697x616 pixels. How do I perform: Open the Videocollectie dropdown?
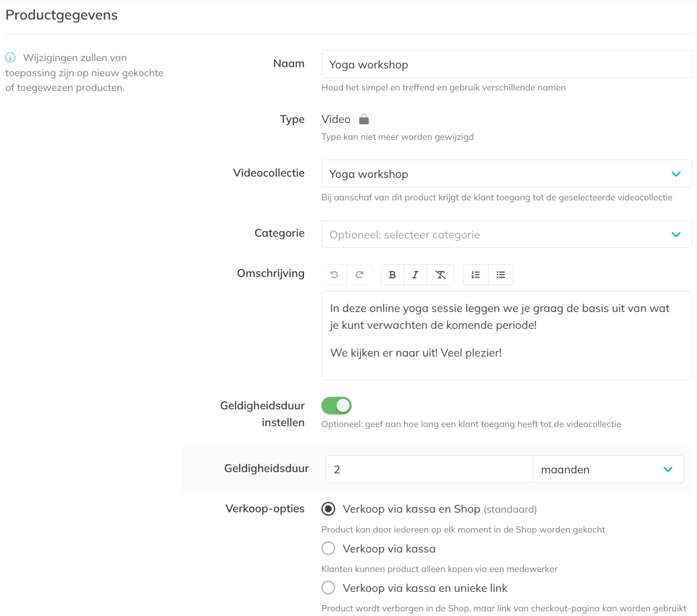pos(506,174)
